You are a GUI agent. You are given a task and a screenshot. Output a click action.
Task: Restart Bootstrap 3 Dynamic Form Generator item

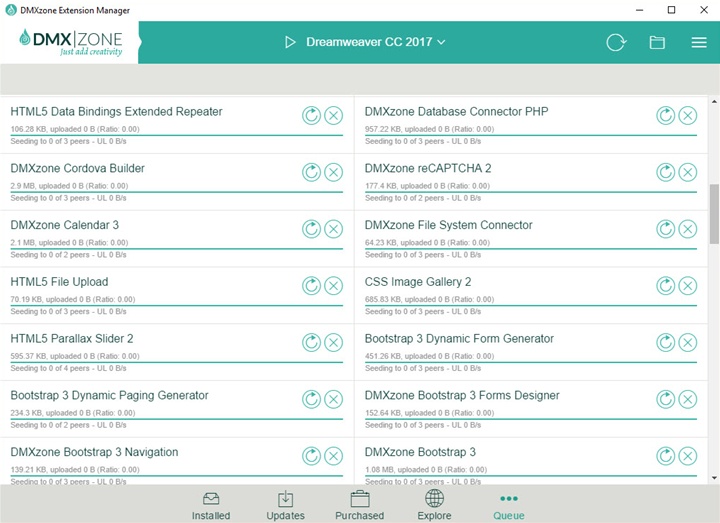[665, 343]
